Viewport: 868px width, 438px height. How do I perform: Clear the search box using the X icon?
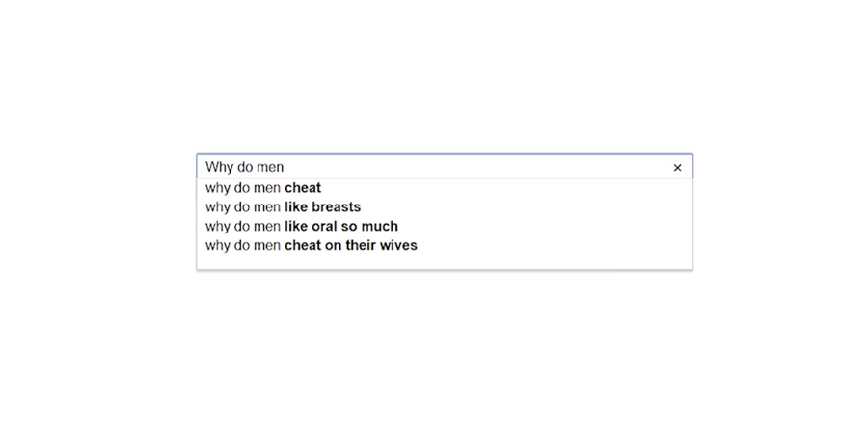(x=677, y=168)
